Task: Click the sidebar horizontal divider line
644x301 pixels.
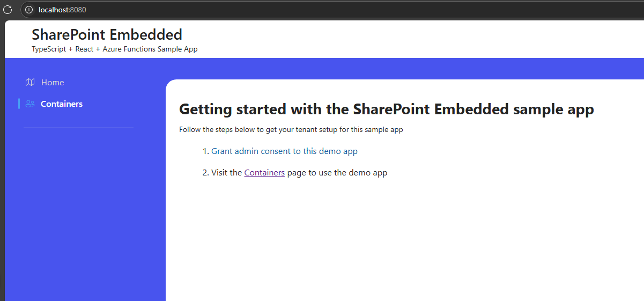Action: pyautogui.click(x=78, y=128)
